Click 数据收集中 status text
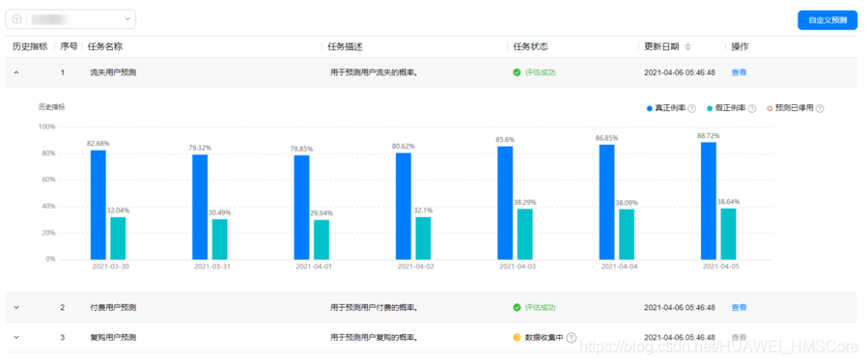This screenshot has height=364, width=868. (x=545, y=337)
